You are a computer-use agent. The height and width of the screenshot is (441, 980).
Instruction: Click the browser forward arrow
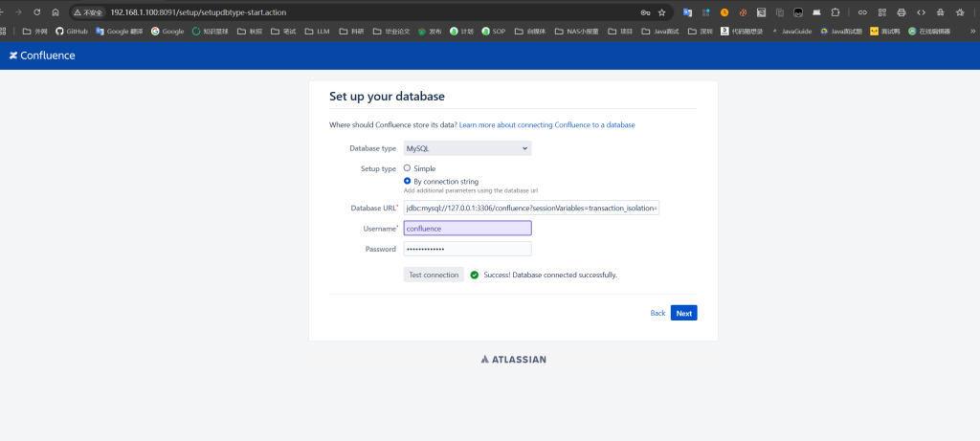(18, 11)
